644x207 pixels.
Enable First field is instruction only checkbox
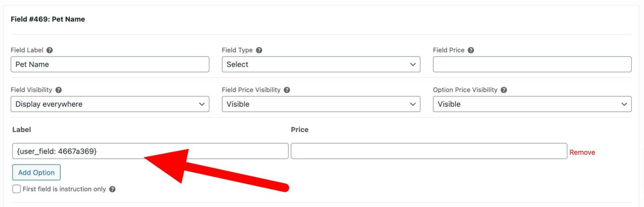click(16, 189)
